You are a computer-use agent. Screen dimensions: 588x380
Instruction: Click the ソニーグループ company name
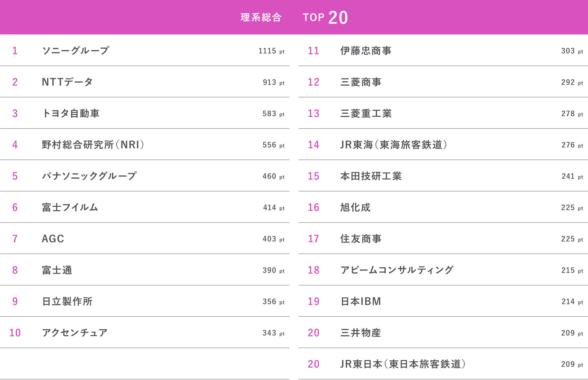click(75, 51)
